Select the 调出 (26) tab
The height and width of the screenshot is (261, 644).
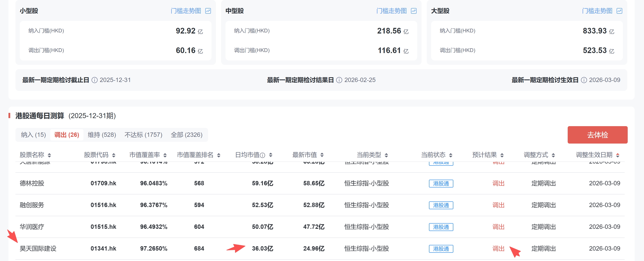point(67,135)
